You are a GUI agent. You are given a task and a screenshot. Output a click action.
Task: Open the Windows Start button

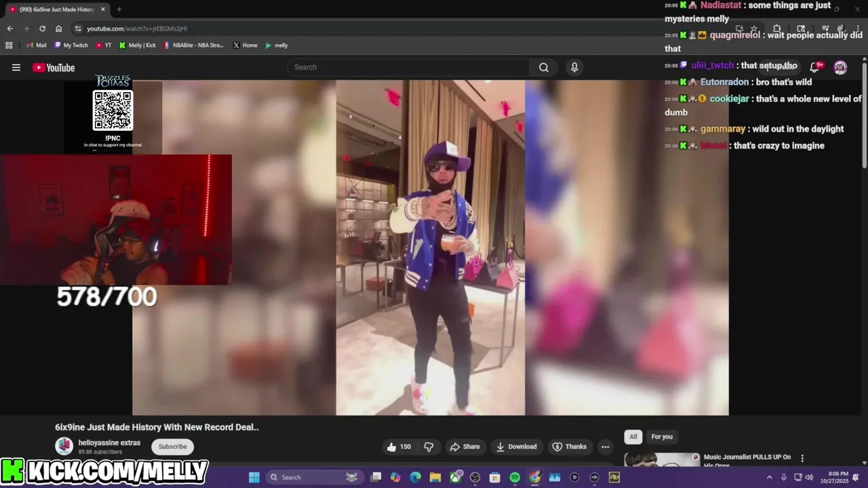[x=254, y=477]
